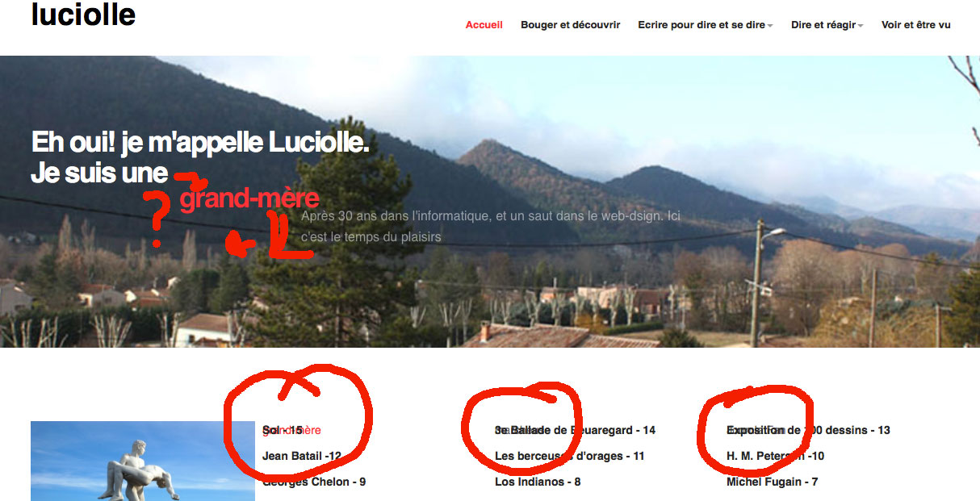
Task: Open the H. M. Peterson -10 link
Action: (x=776, y=456)
